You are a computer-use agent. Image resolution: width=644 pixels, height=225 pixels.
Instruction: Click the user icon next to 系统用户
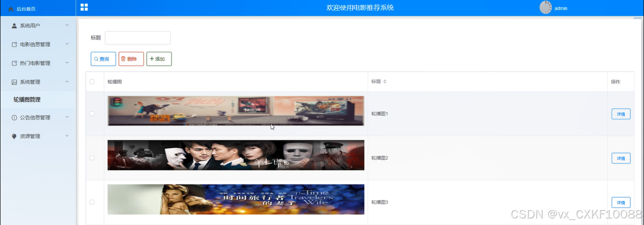click(x=14, y=25)
